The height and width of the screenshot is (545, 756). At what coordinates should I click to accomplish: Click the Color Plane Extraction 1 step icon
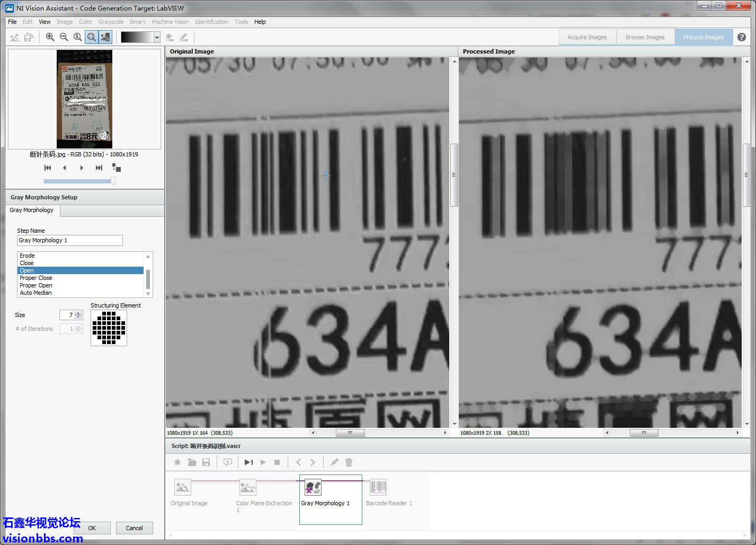tap(248, 488)
